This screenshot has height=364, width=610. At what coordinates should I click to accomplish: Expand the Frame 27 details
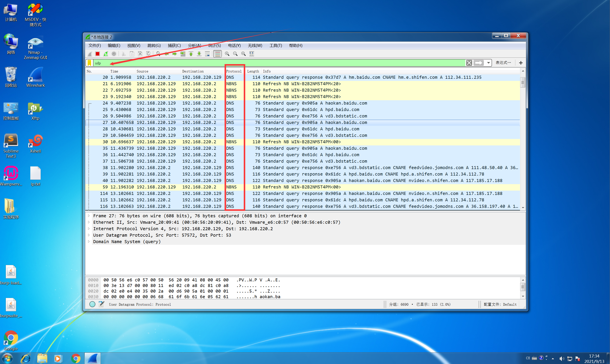[89, 216]
